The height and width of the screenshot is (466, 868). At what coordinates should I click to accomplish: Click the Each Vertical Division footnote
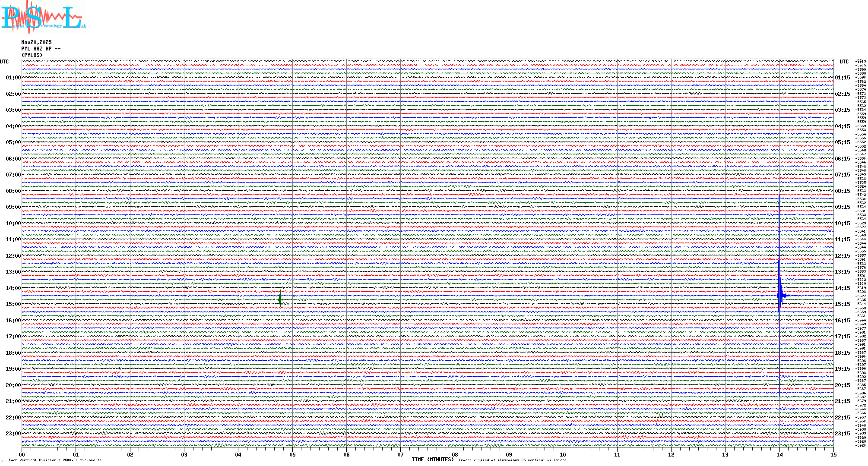click(55, 460)
